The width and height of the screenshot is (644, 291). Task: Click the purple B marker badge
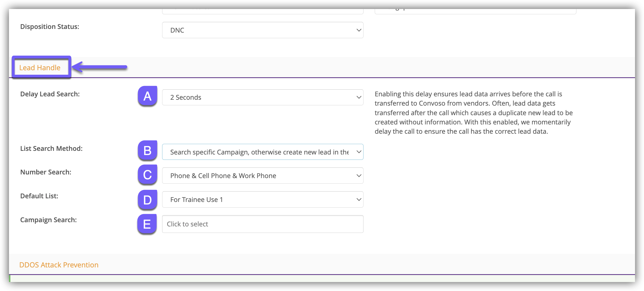pos(147,151)
